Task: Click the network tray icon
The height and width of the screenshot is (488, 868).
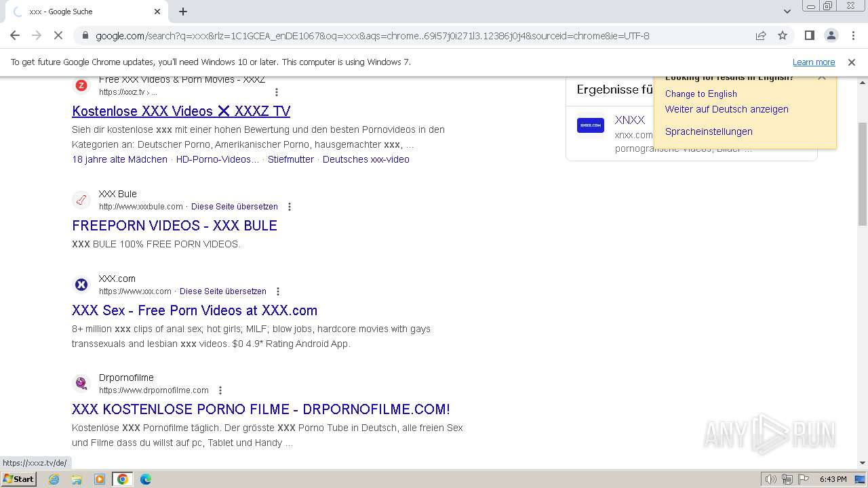Action: coord(787,479)
